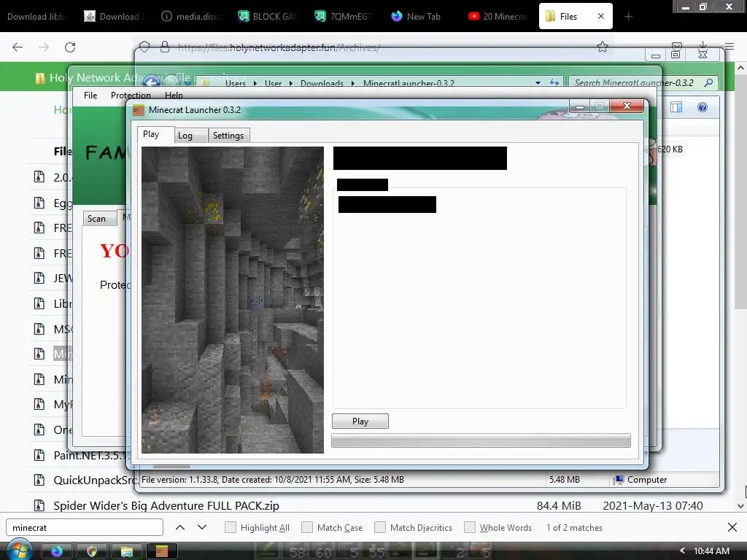Go to previous find match arrow
This screenshot has width=747, height=560.
pos(180,527)
